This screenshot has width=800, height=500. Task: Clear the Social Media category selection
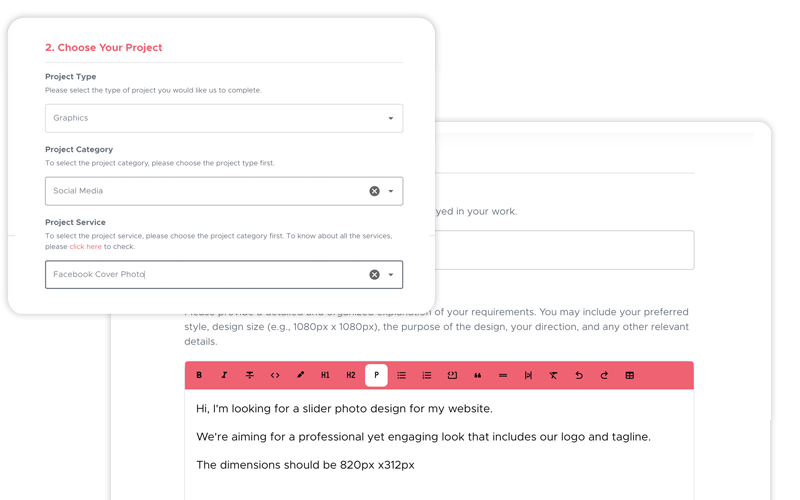pos(374,191)
